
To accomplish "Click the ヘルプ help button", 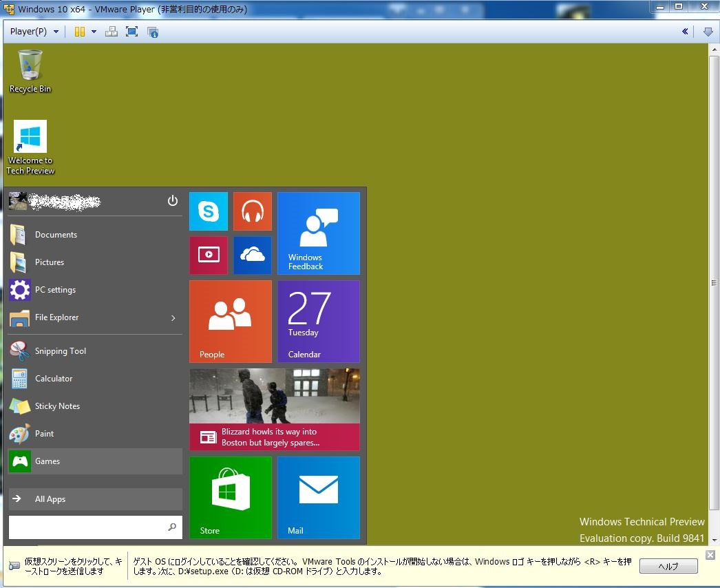I will [668, 566].
